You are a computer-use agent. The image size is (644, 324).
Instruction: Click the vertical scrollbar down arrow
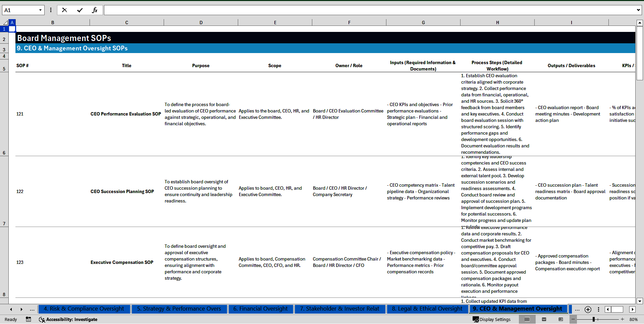tap(640, 301)
